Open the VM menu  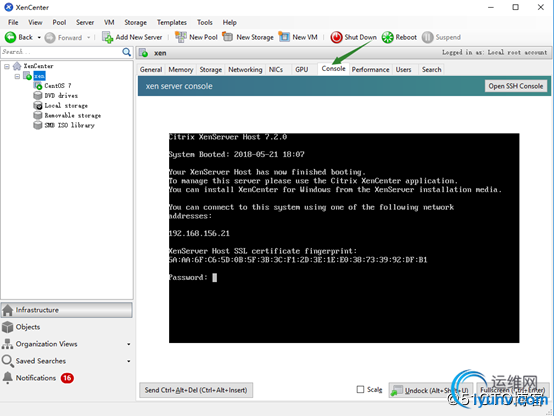(109, 23)
